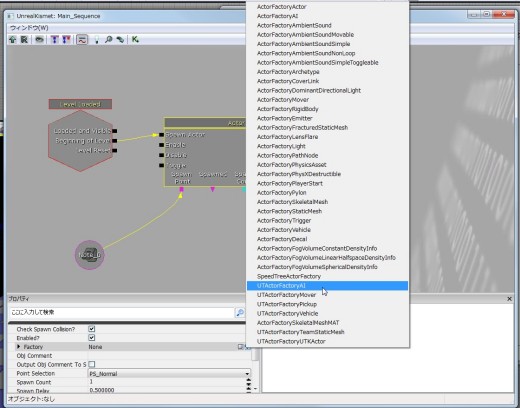Choose ActorFactorySkeletalMesh from the list
The height and width of the screenshot is (408, 520).
327,202
